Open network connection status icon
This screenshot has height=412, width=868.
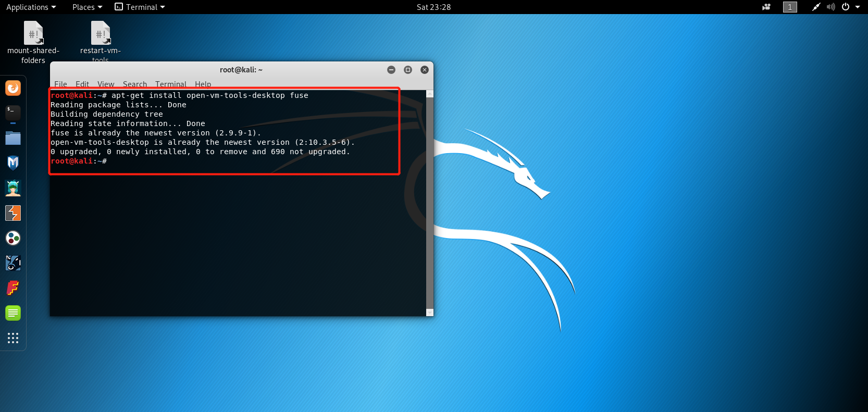816,7
